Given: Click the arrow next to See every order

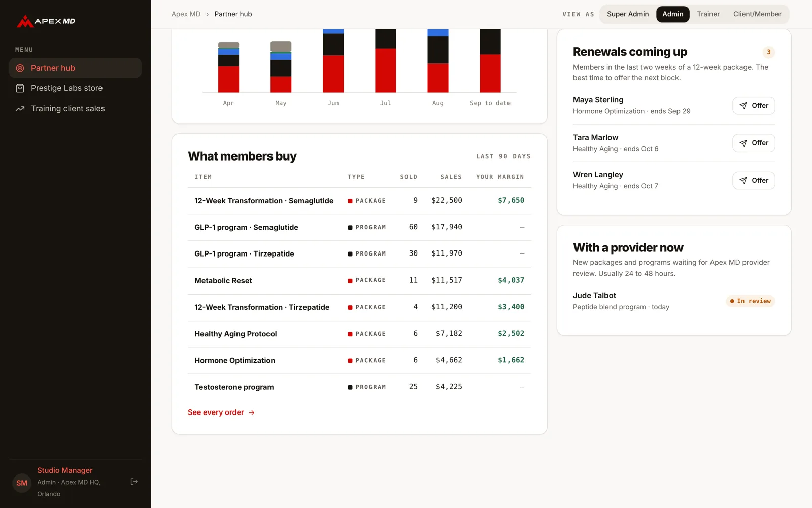Looking at the screenshot, I should tap(252, 412).
